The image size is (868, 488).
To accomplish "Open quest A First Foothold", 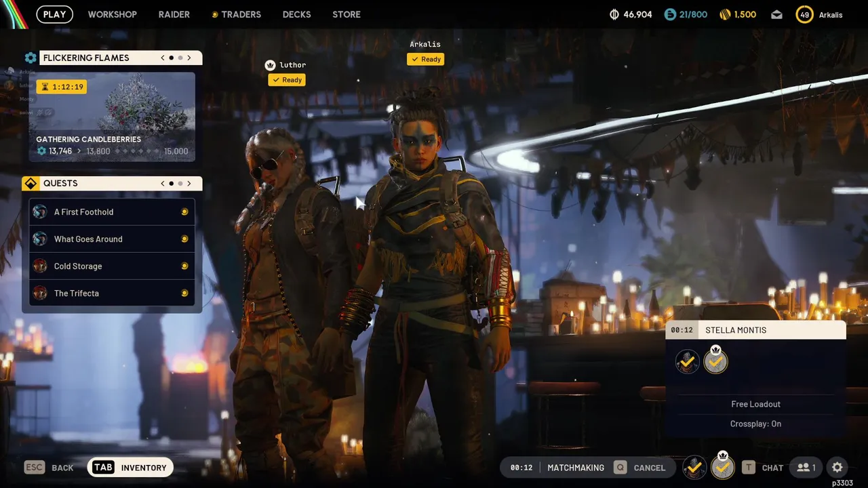I will coord(112,211).
